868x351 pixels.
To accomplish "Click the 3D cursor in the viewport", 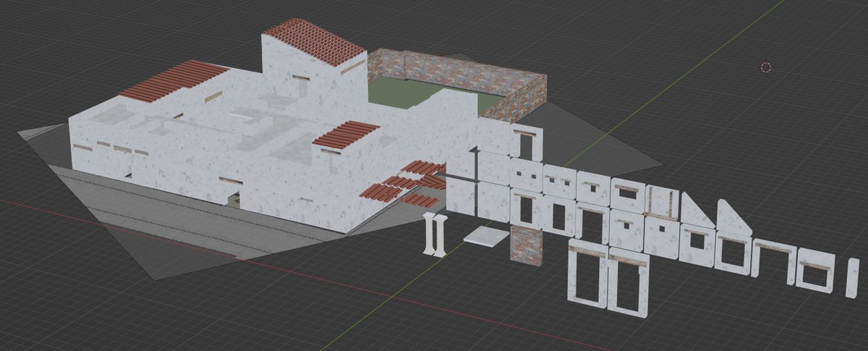I will (x=766, y=67).
